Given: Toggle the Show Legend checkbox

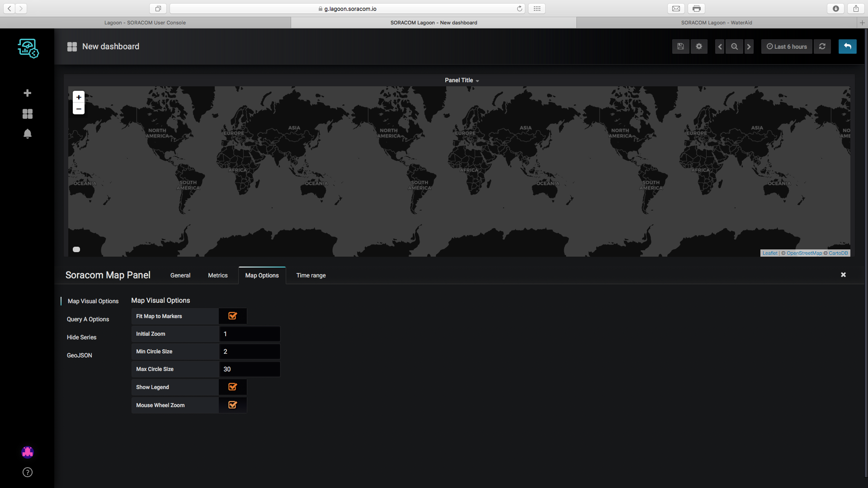Looking at the screenshot, I should [x=233, y=387].
